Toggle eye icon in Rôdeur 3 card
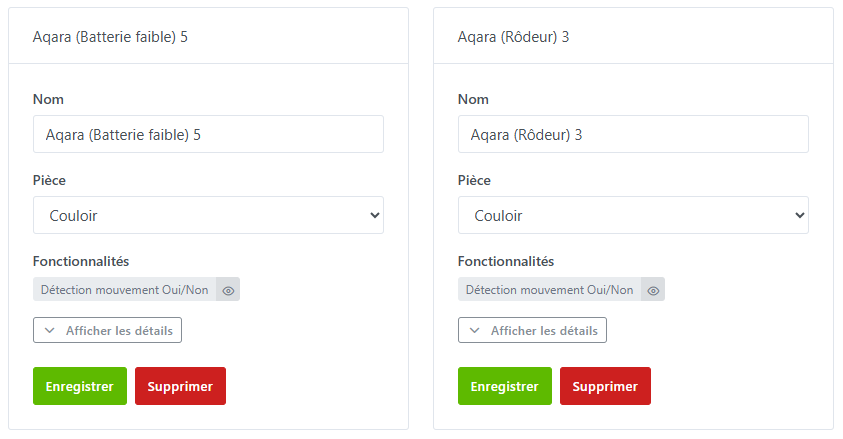The height and width of the screenshot is (439, 843). coord(653,290)
